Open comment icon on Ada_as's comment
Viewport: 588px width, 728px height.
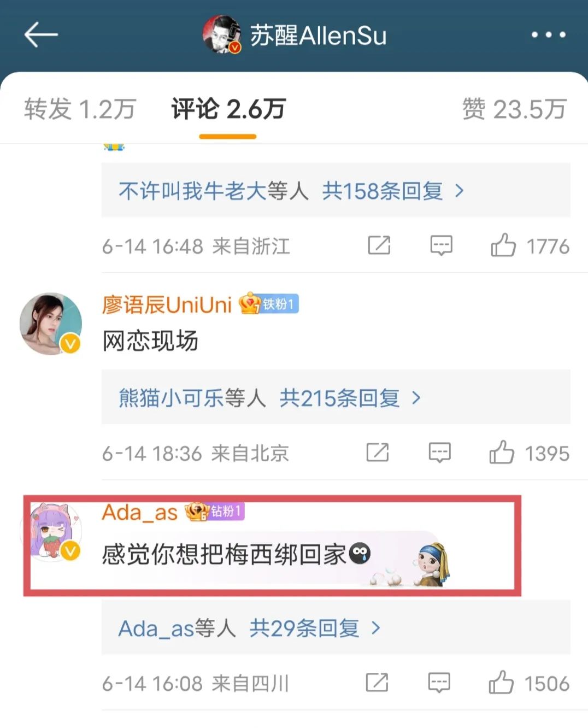439,683
